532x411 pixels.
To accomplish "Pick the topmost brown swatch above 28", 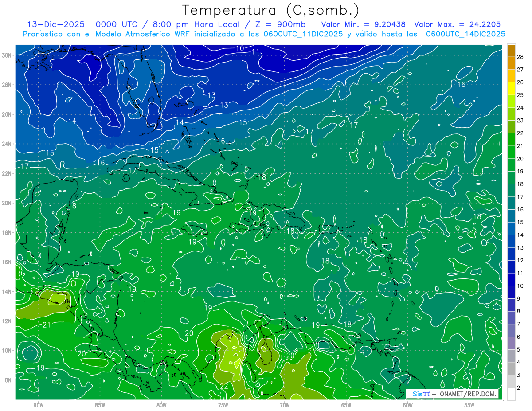I will coord(511,51).
